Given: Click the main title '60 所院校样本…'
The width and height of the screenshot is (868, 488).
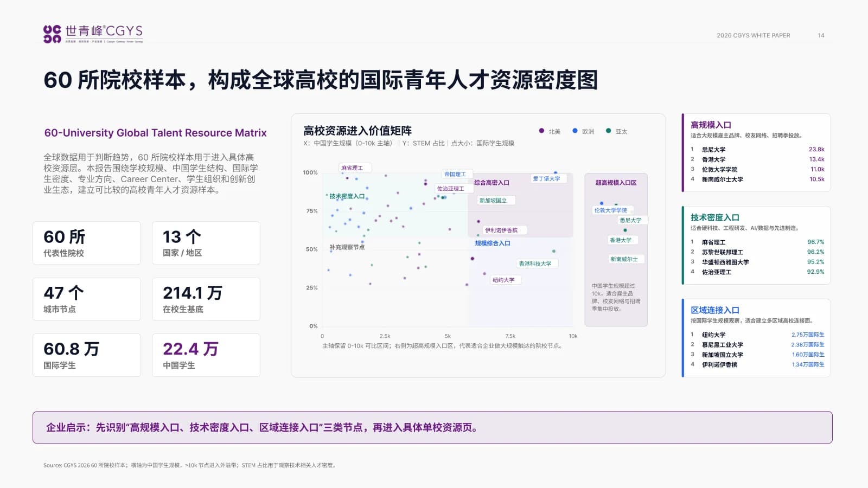Looking at the screenshot, I should point(321,80).
